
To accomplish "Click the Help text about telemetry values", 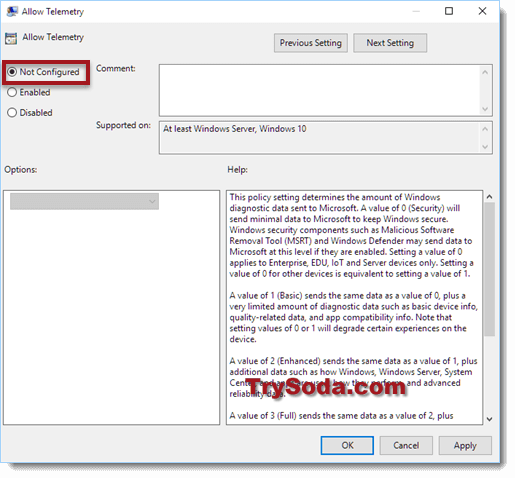I will pos(354,307).
